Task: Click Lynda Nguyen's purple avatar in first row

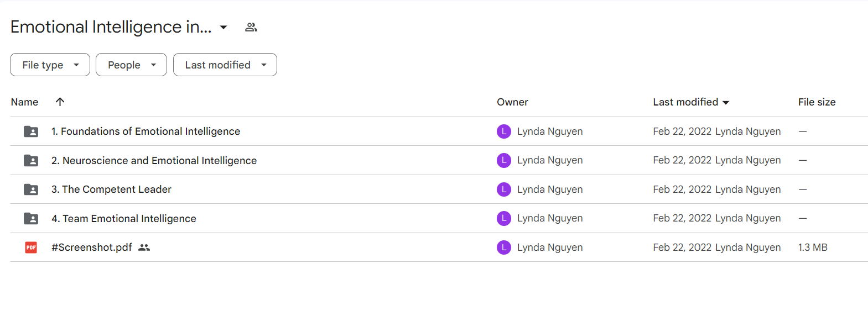Action: [503, 131]
